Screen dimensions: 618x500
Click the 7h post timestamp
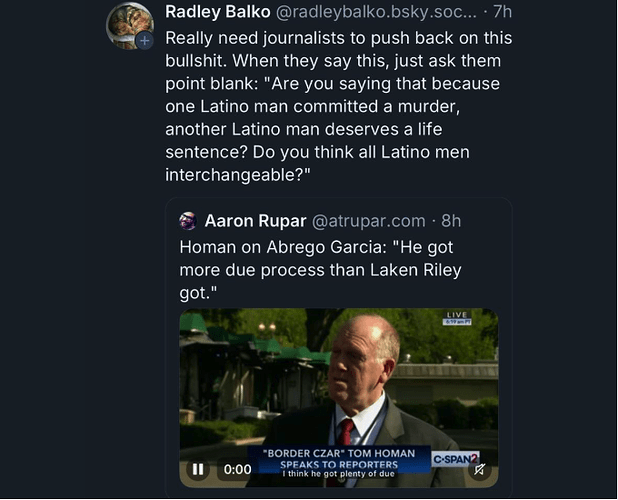tap(503, 13)
